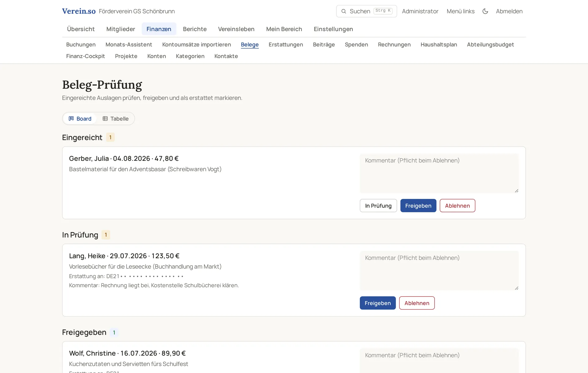Toggle dark mode with the moon icon
This screenshot has width=588, height=373.
tap(485, 11)
